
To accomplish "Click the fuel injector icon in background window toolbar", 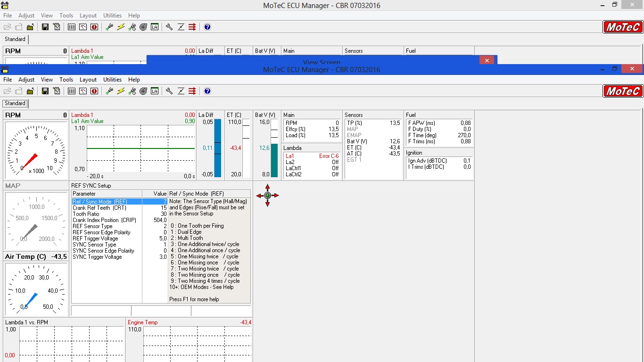I will click(x=109, y=27).
